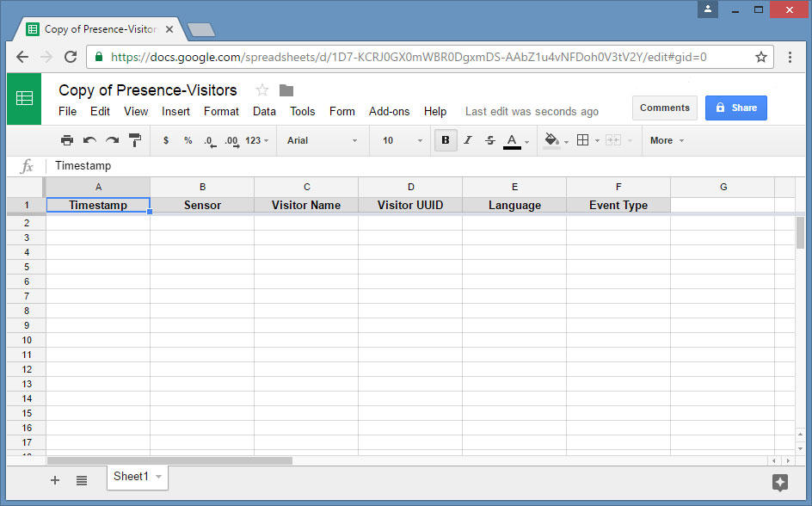Star this spreadsheet document
The height and width of the screenshot is (506, 812).
(262, 90)
